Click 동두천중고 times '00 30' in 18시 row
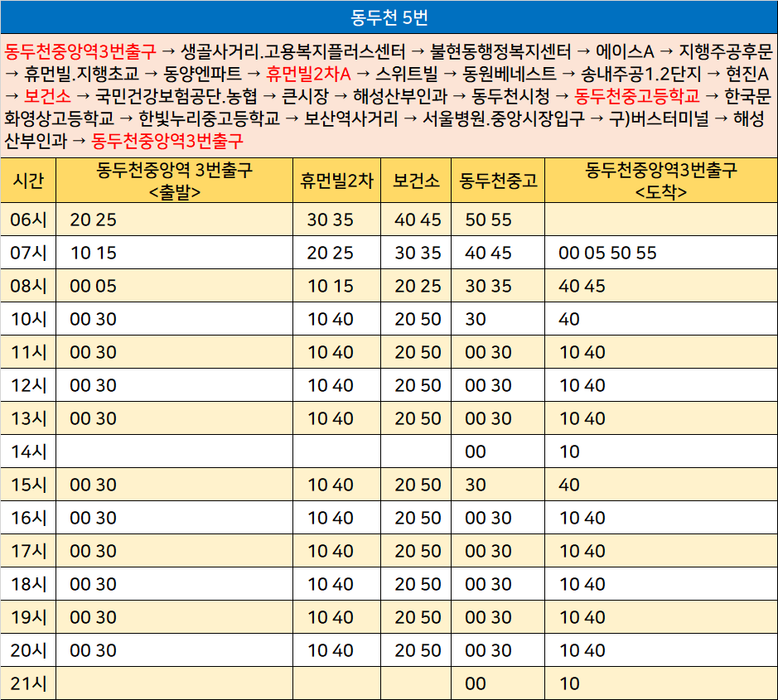The height and width of the screenshot is (700, 778). point(488,584)
